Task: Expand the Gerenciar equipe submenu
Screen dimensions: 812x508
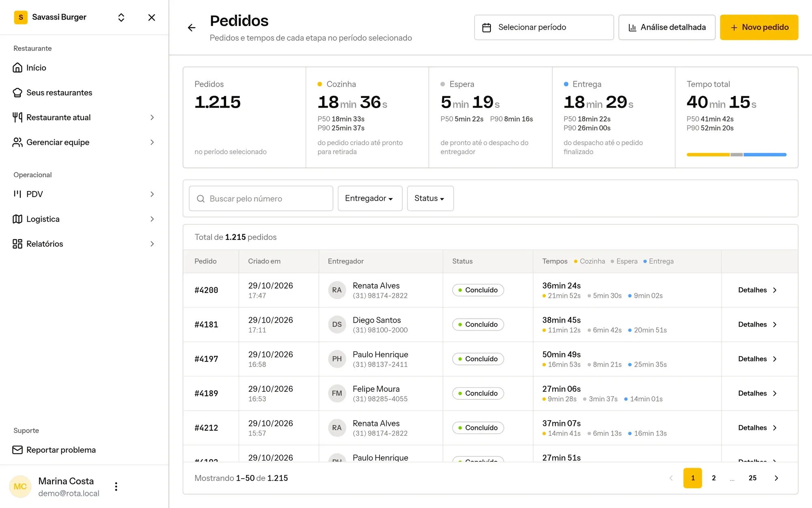Action: point(84,142)
